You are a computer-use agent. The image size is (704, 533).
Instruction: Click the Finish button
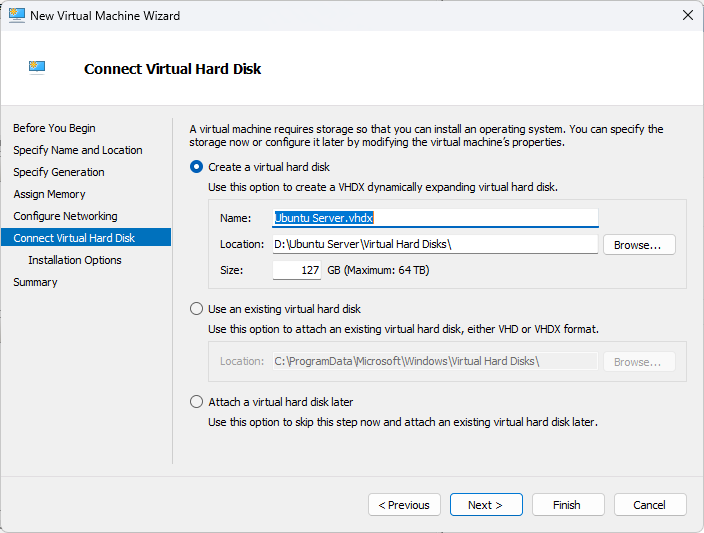(x=567, y=505)
